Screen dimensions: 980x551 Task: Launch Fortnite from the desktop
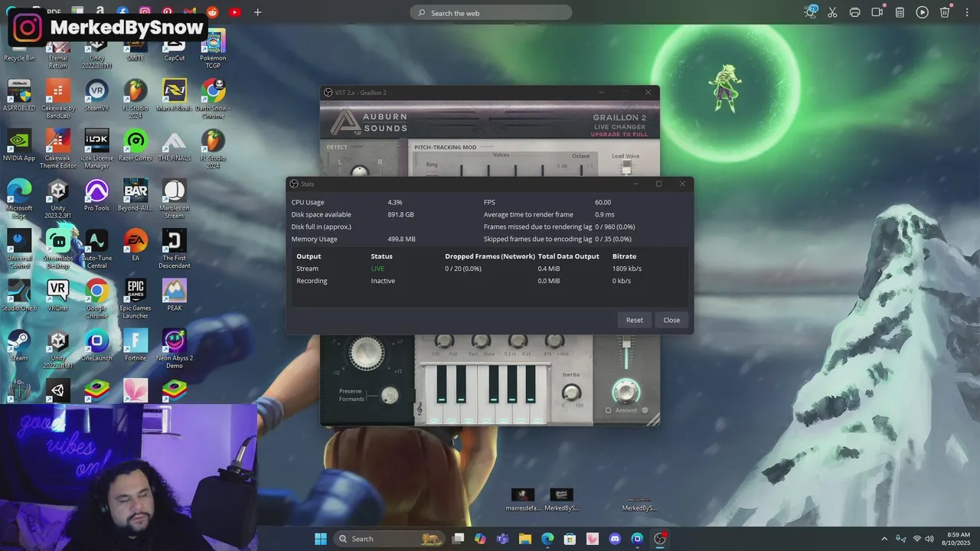click(x=136, y=344)
